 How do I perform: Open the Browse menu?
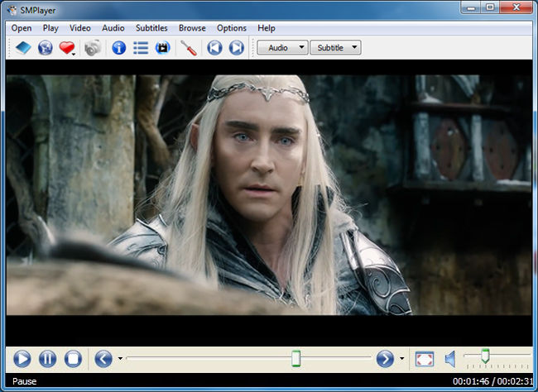point(192,28)
